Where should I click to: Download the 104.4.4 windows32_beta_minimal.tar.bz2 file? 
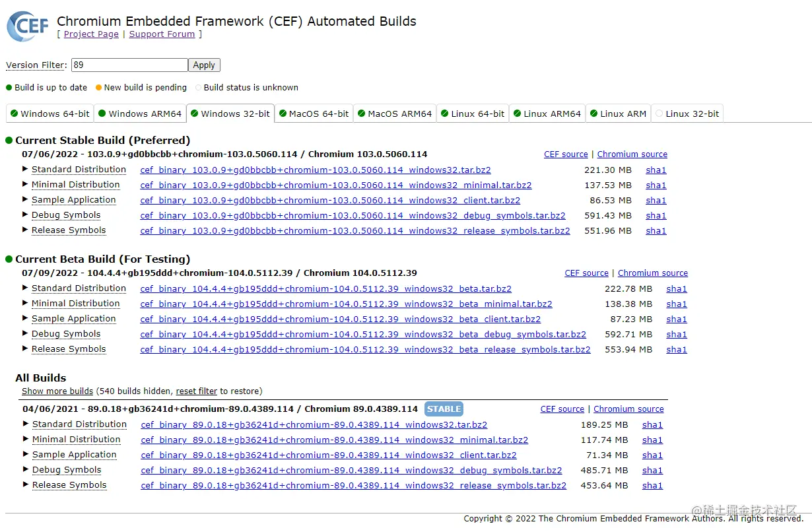346,304
